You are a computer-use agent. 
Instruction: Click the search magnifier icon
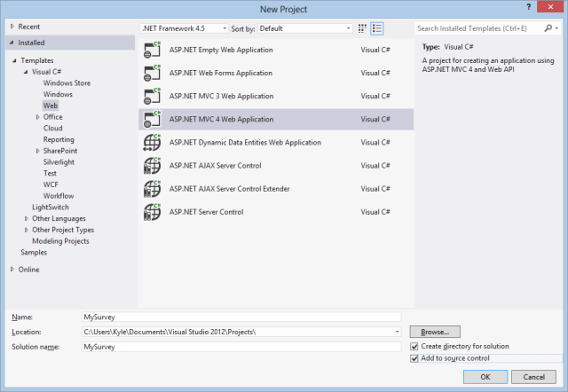(x=548, y=28)
